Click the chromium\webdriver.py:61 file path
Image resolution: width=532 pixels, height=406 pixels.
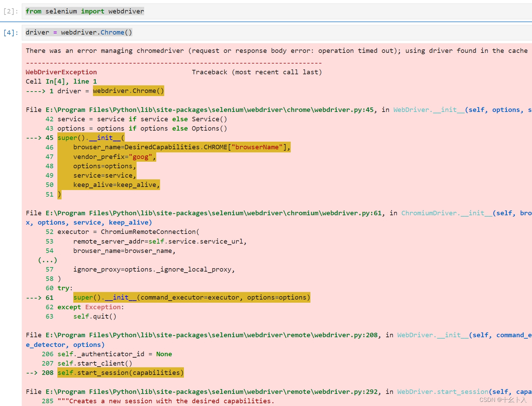213,213
